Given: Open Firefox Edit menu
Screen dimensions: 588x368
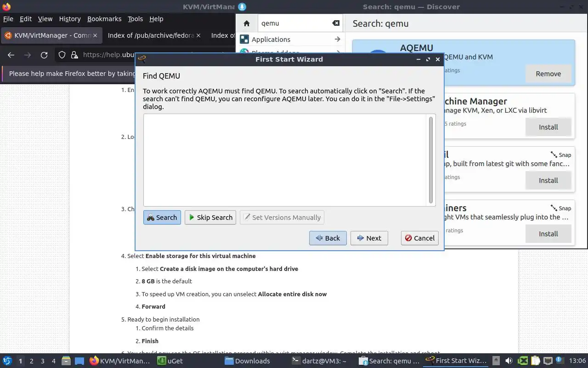Looking at the screenshot, I should point(26,19).
